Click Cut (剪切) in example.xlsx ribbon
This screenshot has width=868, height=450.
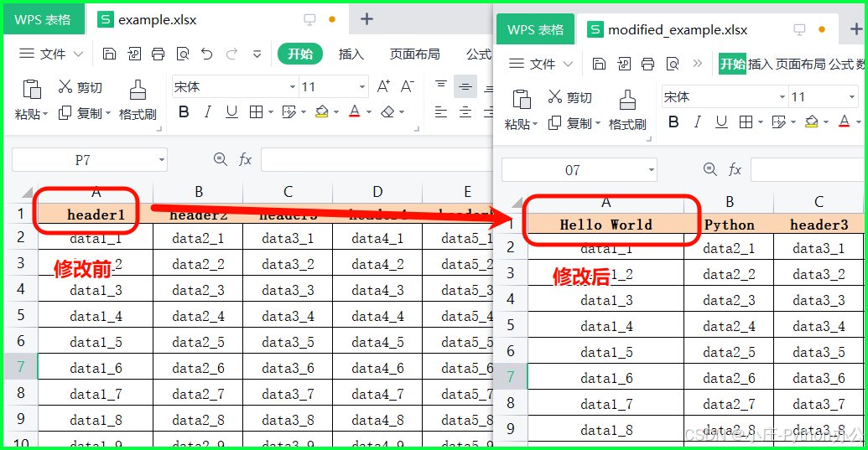[x=81, y=87]
